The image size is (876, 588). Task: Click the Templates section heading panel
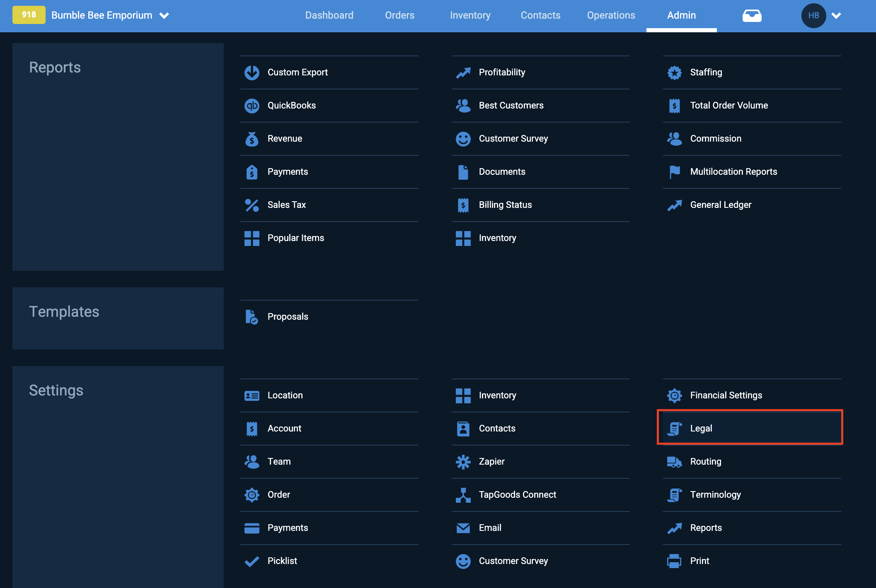pyautogui.click(x=118, y=318)
